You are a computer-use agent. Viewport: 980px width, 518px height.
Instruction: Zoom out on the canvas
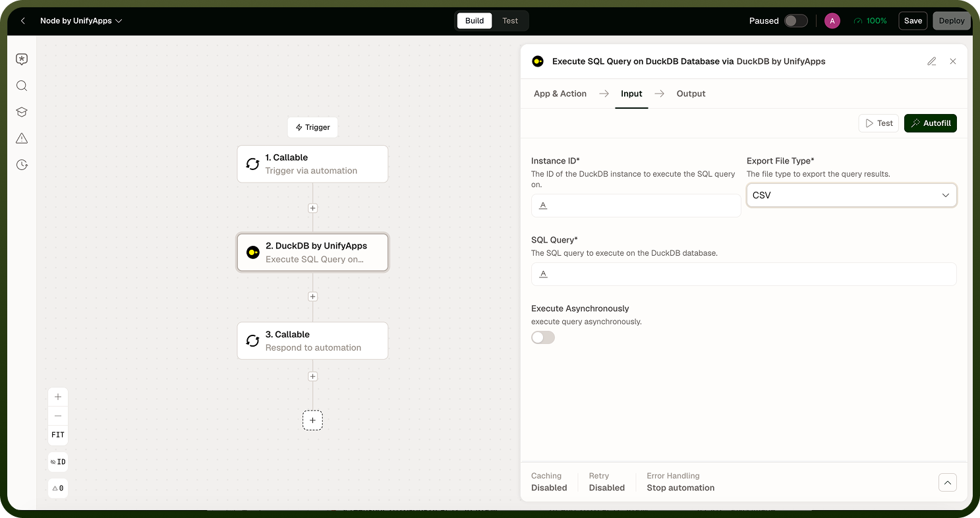[x=58, y=416]
